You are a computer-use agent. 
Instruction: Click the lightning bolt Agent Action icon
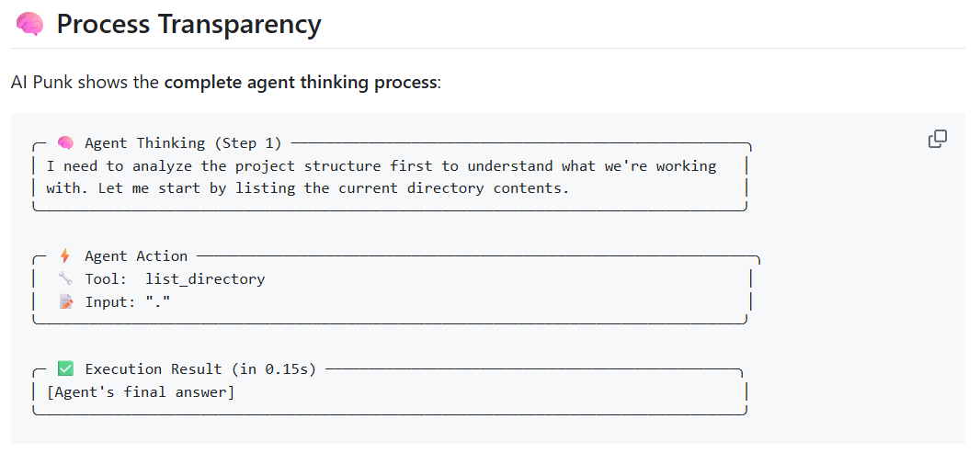65,256
